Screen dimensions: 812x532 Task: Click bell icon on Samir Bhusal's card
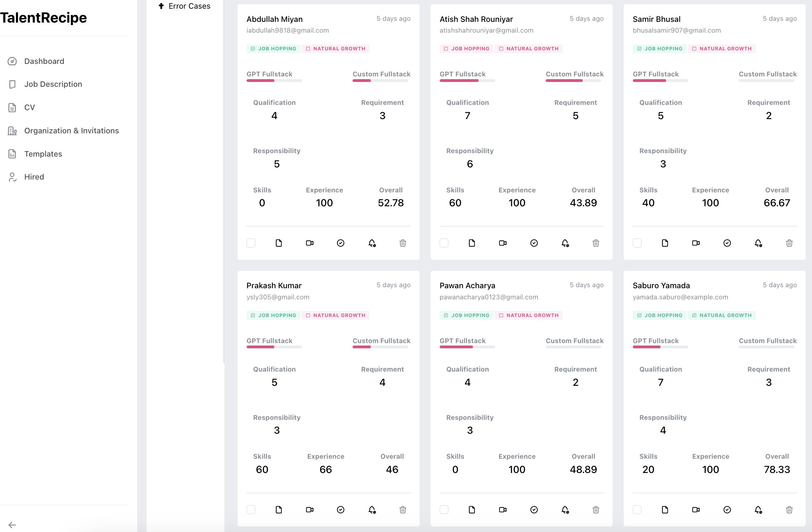click(758, 243)
